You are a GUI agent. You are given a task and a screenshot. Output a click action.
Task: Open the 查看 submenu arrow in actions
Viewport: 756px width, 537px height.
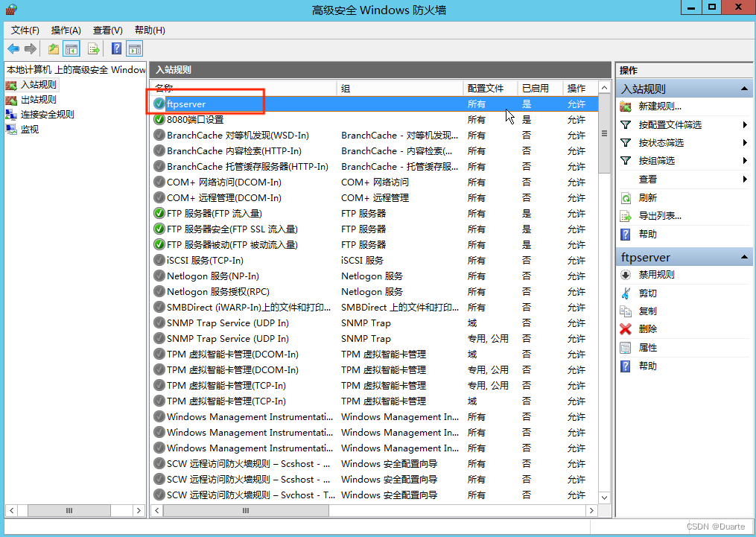click(x=745, y=179)
